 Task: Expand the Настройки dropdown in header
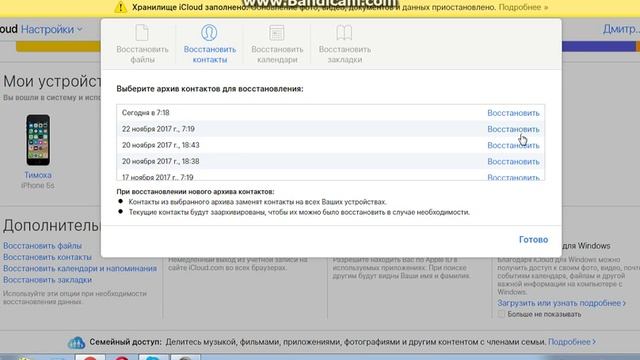click(x=51, y=29)
